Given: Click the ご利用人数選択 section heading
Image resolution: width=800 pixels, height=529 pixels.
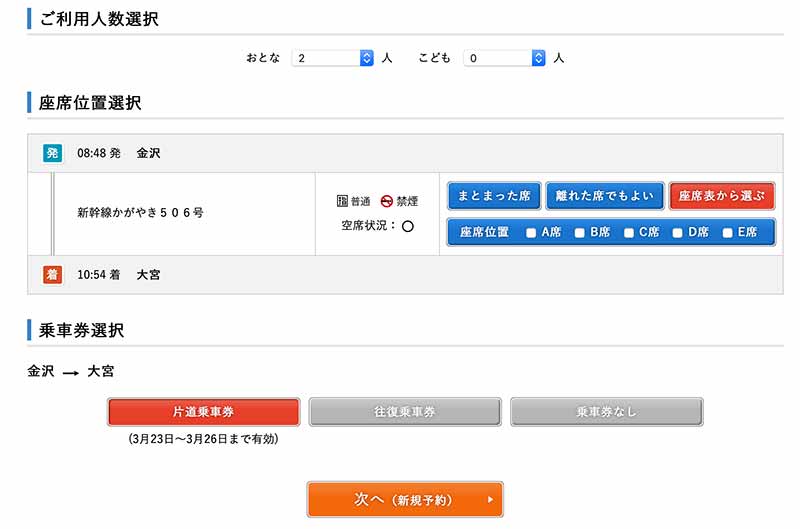Looking at the screenshot, I should [x=99, y=19].
